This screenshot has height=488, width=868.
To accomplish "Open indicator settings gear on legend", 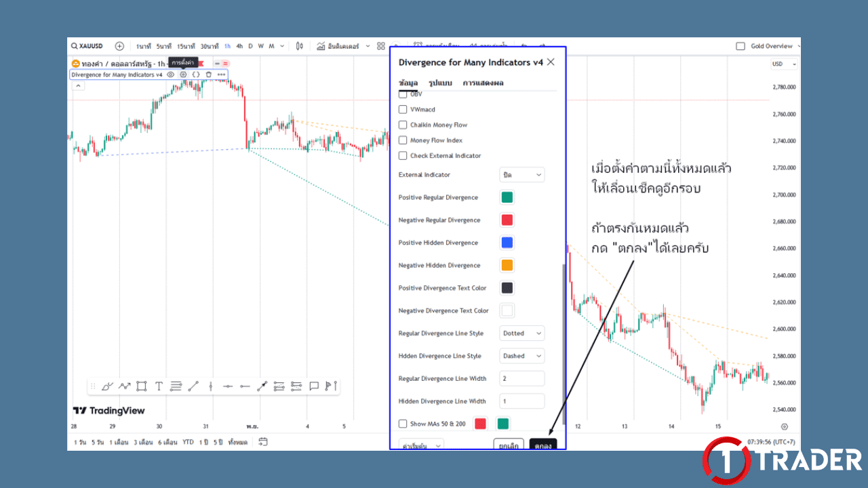I will coord(183,75).
